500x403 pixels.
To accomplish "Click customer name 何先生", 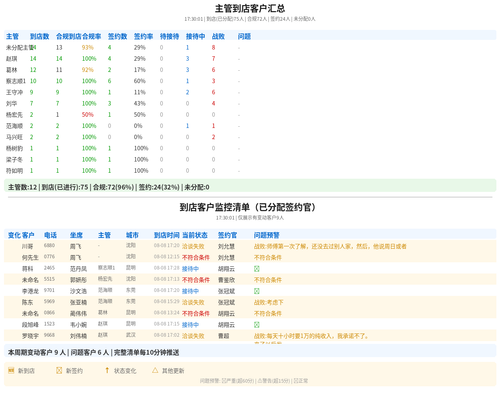I will [x=30, y=258].
